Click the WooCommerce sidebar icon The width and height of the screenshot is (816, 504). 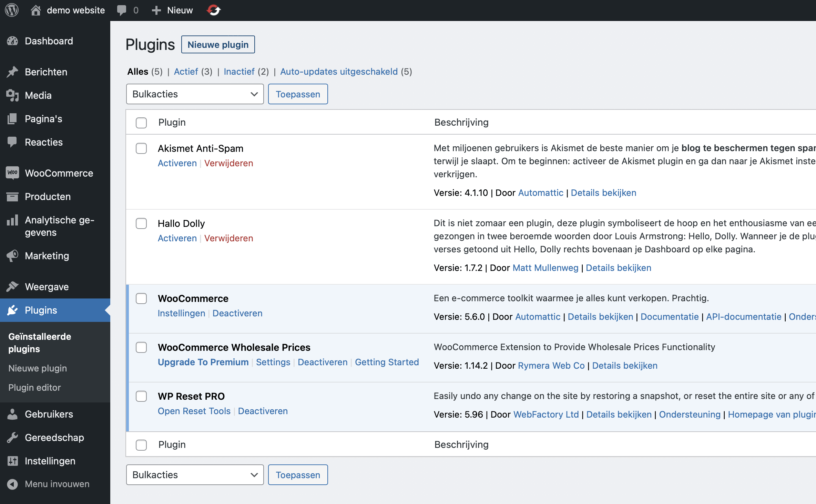[x=12, y=173]
